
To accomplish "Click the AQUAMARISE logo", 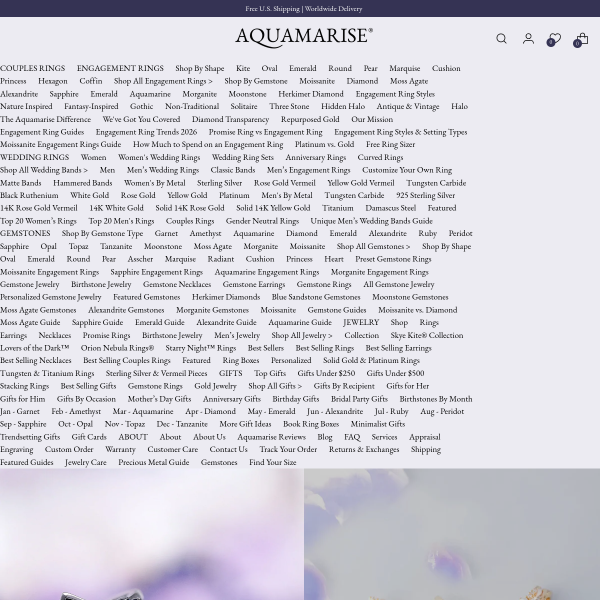I will click(304, 38).
